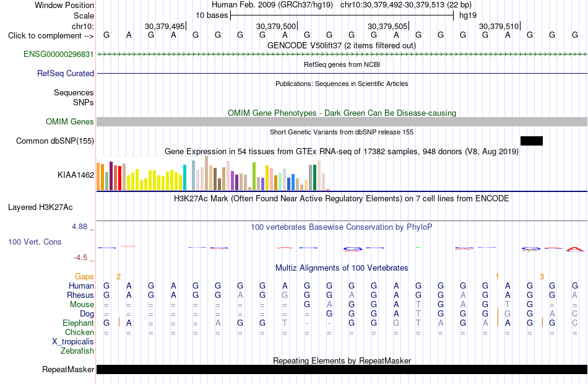
Task: Click the blue RefSeq Curated intron line
Action: 342,73
